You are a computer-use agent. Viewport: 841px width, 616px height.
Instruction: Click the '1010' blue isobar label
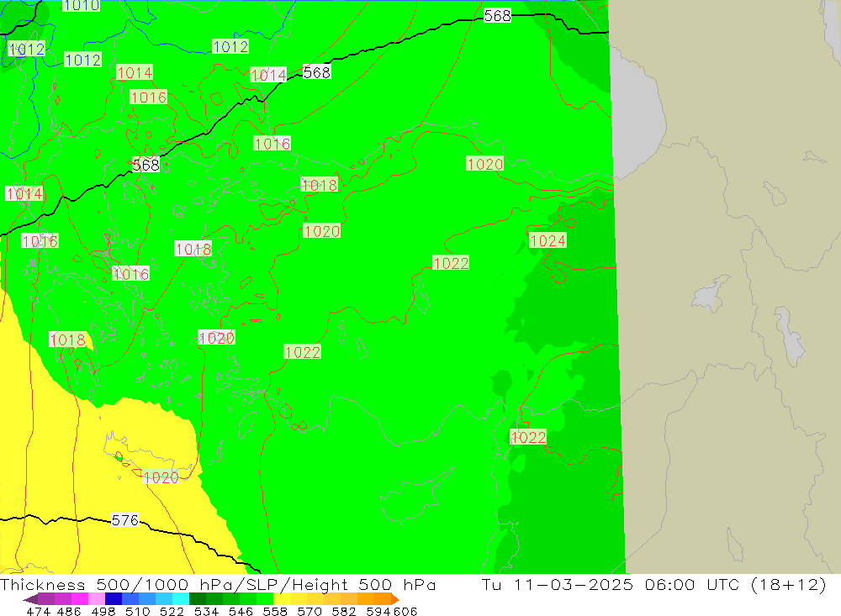[x=81, y=5]
